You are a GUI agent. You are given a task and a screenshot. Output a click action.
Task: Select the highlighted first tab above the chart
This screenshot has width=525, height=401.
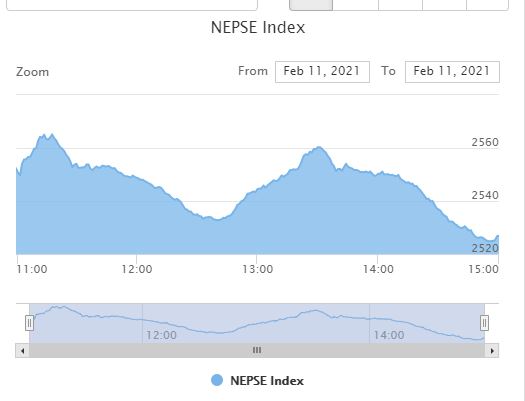tap(311, 5)
